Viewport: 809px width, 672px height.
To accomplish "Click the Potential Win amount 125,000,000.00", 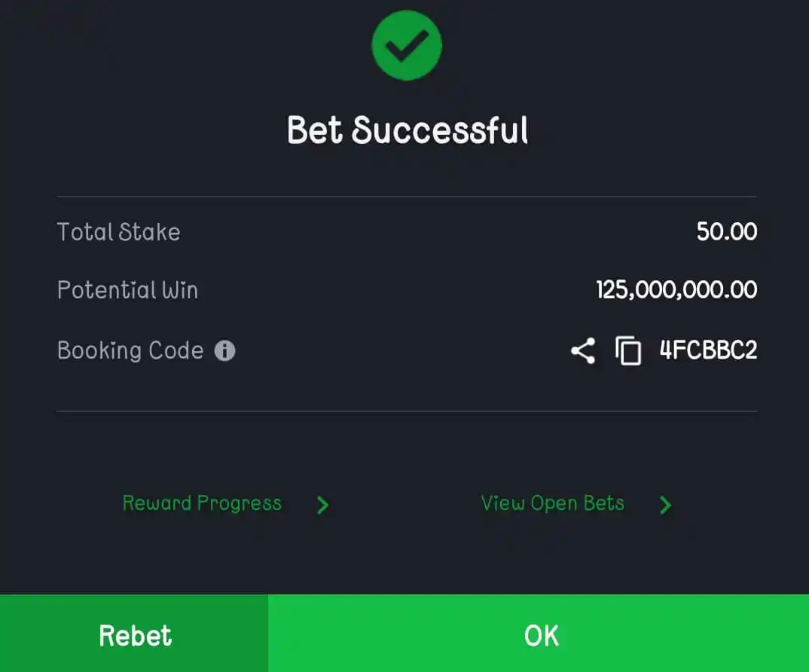I will click(676, 289).
